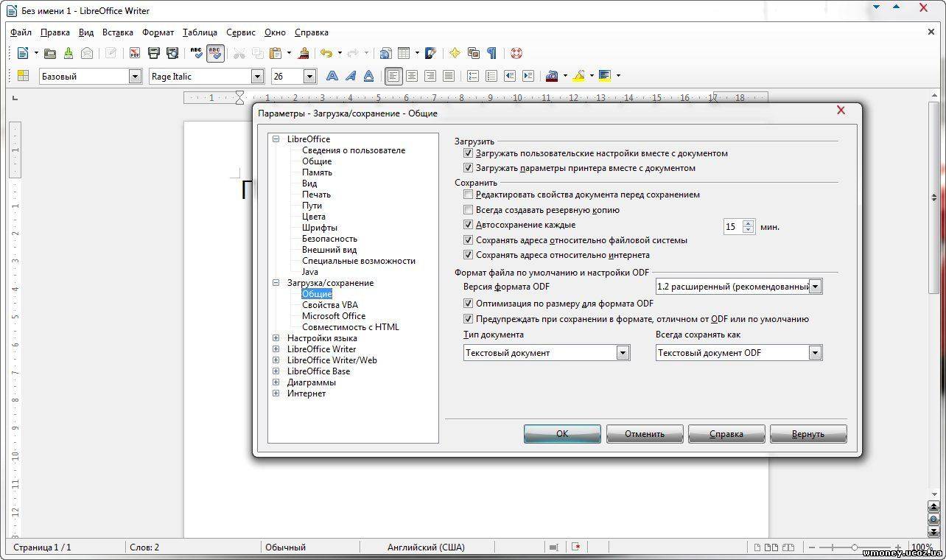Toggle 'Загружать пользовательские настройки вместе с документом' checkbox
Viewport: 946px width, 560px height.
[468, 153]
